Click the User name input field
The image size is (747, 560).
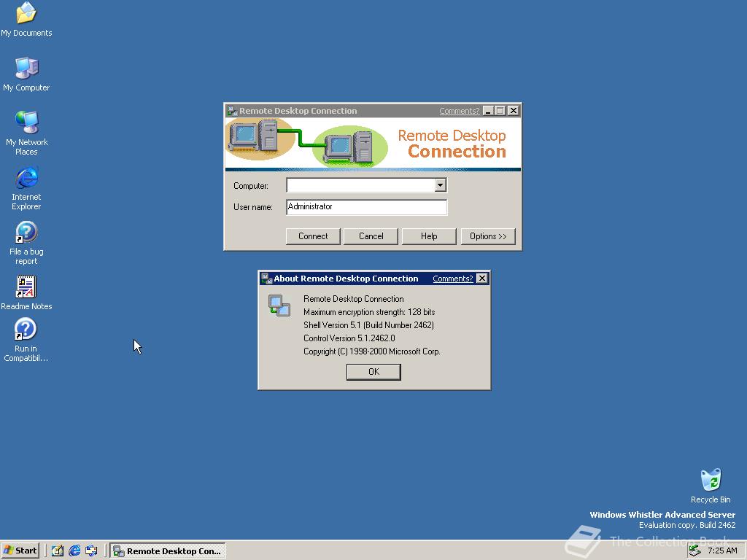[x=366, y=206]
